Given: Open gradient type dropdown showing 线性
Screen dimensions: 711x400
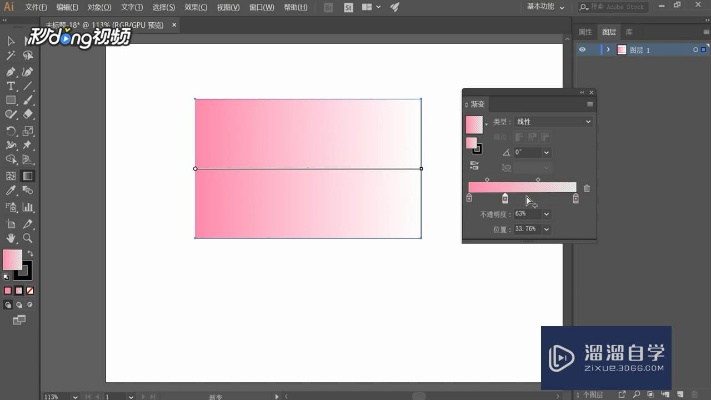Looking at the screenshot, I should (554, 122).
